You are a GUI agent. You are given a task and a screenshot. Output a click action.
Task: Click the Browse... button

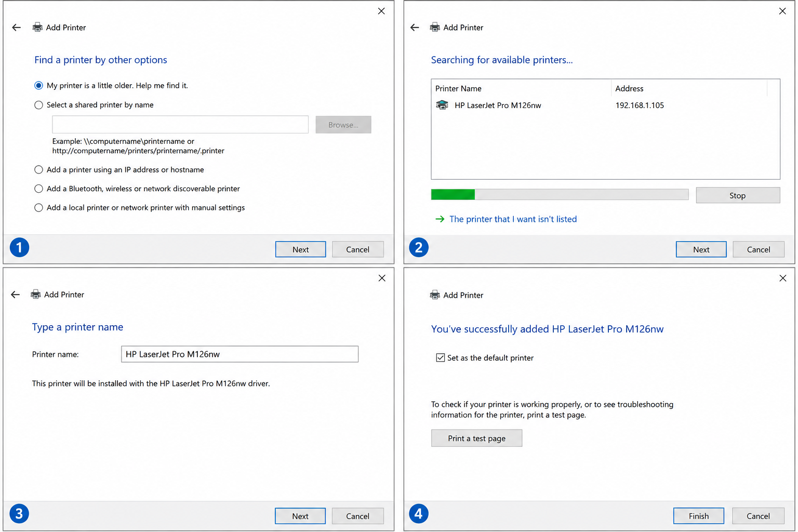343,125
